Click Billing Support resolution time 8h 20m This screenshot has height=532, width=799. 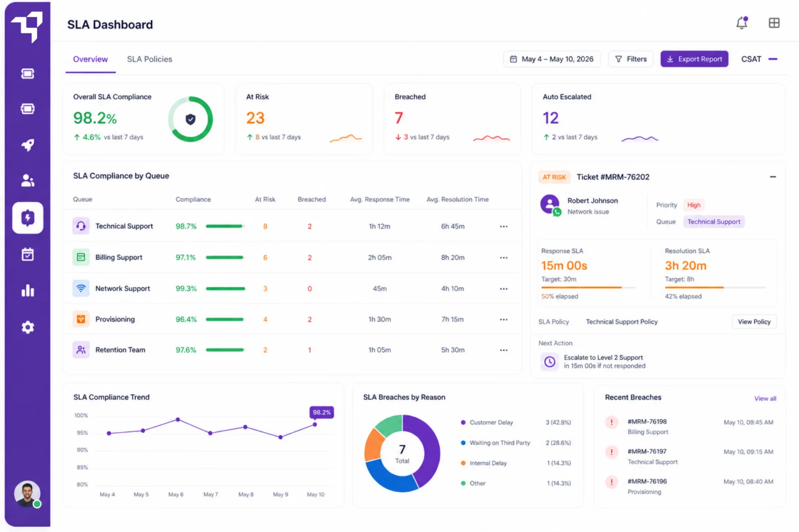[452, 258]
